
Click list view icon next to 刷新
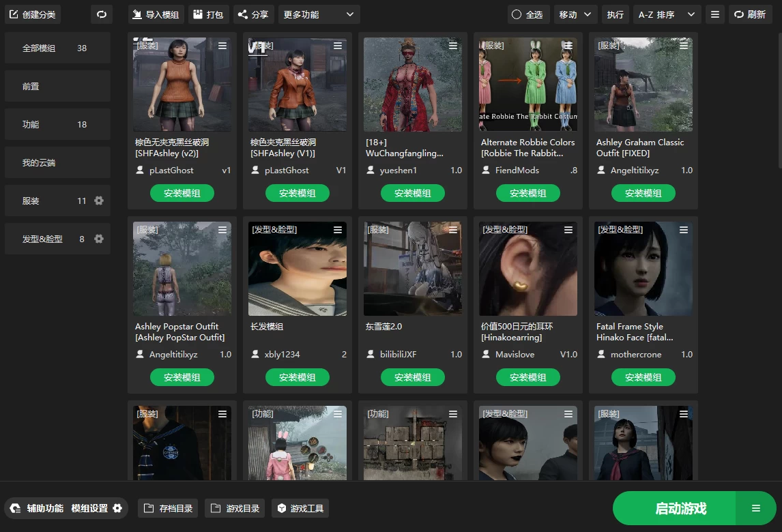(x=714, y=14)
